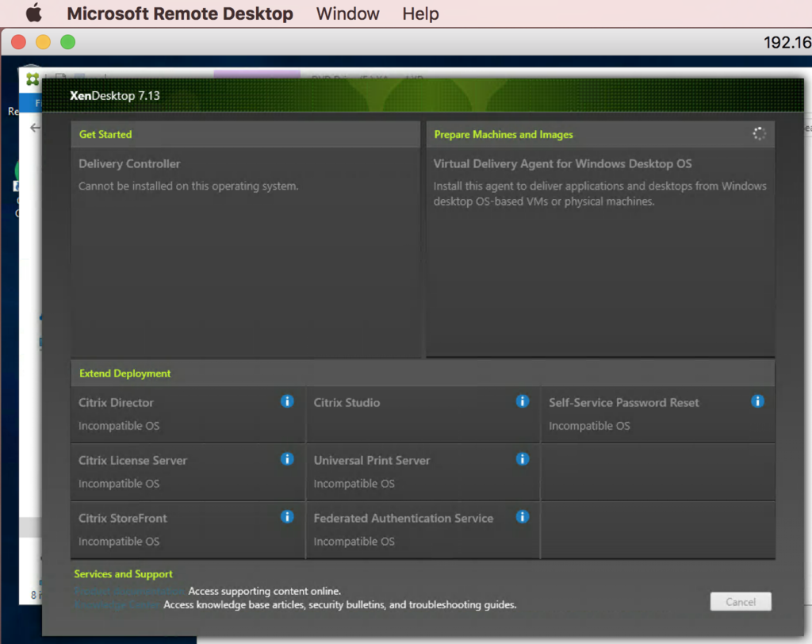Select the Universal Print Server tile
Viewport: 812px width, 644px height.
pyautogui.click(x=423, y=472)
